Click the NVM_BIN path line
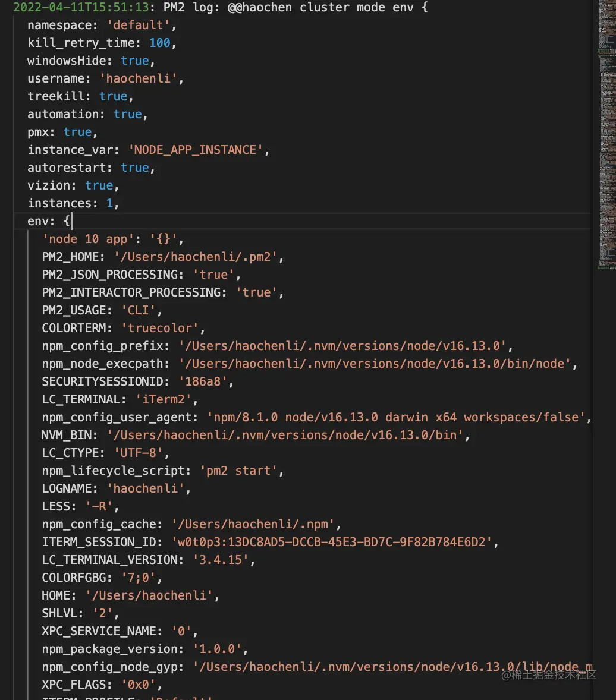This screenshot has height=700, width=616. [256, 435]
